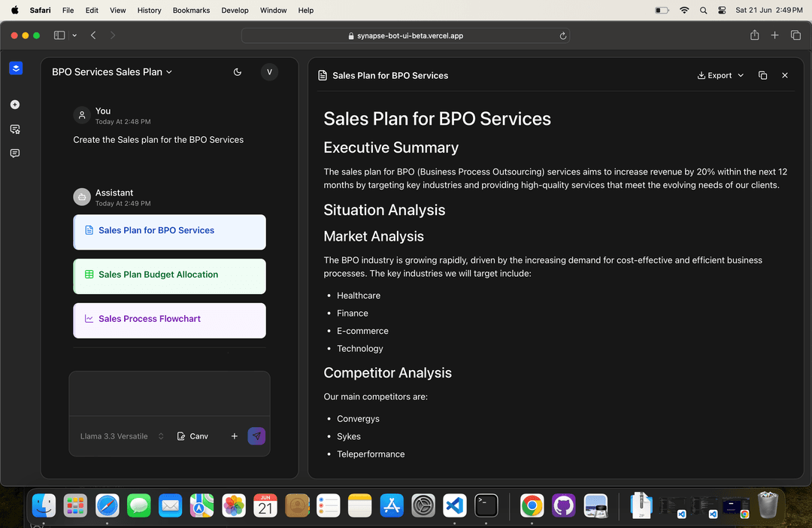The width and height of the screenshot is (812, 528).
Task: Toggle the Safari sidebar
Action: (58, 35)
